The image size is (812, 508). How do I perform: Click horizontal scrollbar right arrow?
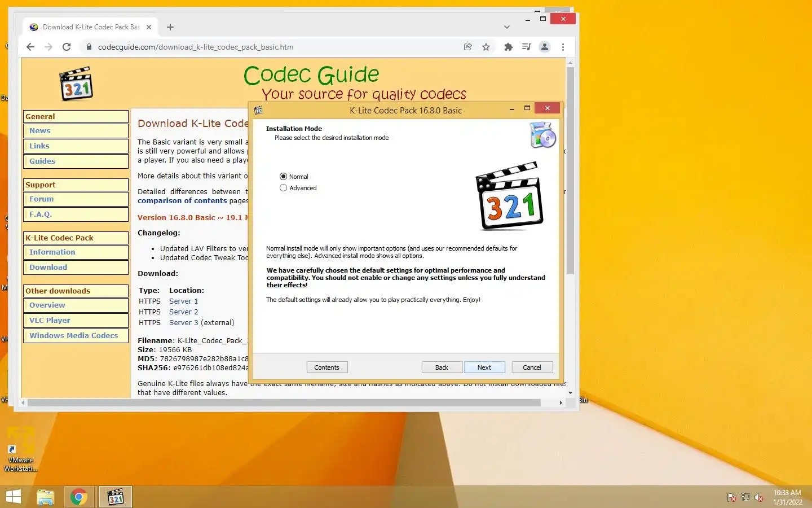point(561,403)
